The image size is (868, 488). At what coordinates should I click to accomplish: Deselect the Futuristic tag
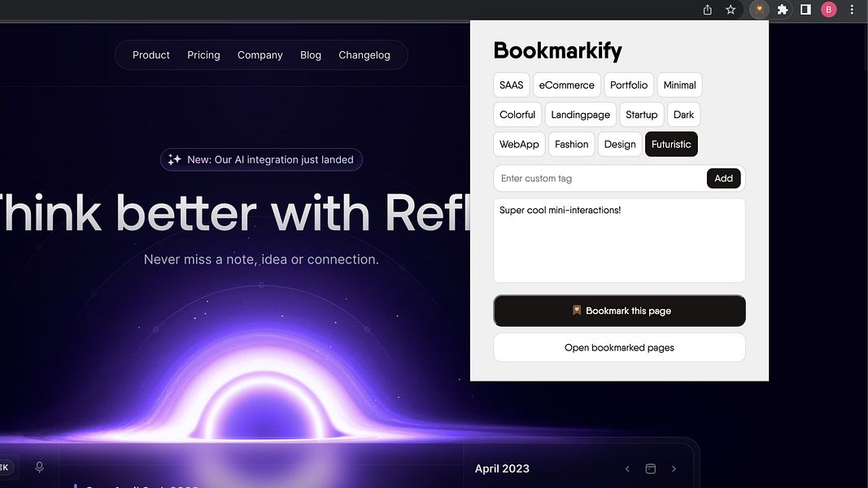click(671, 143)
